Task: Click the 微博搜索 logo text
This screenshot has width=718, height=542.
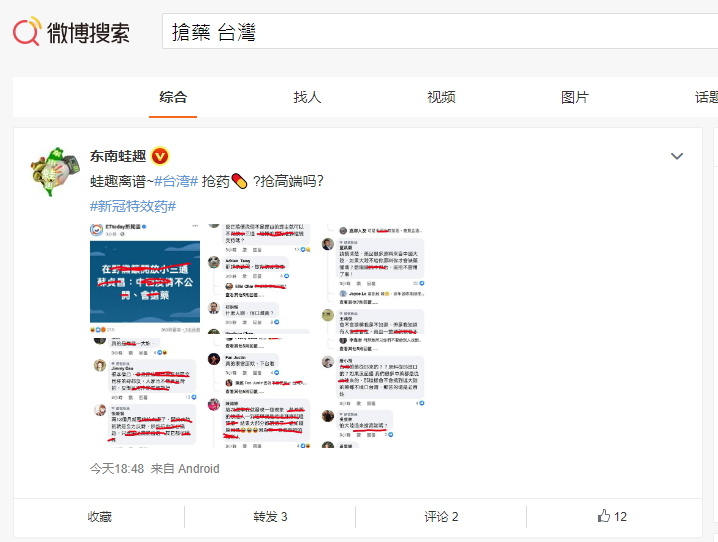Action: click(88, 33)
